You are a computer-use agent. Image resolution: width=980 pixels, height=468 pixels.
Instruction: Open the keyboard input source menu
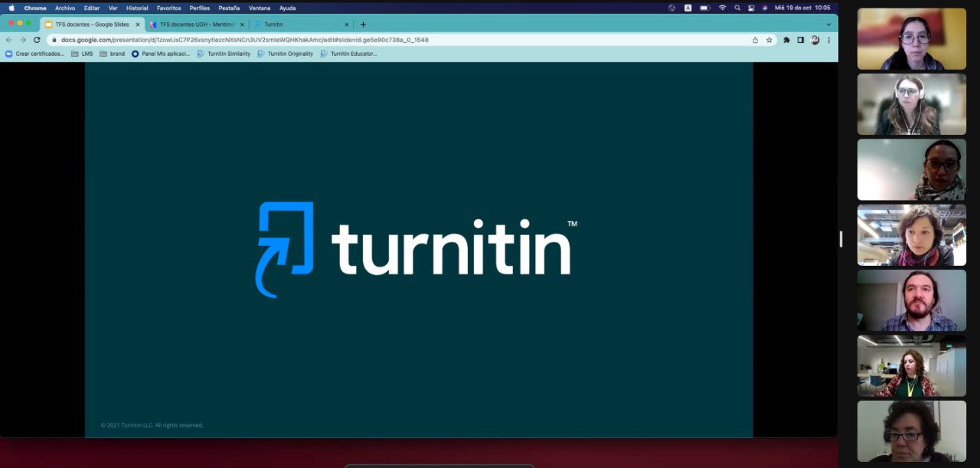pyautogui.click(x=688, y=8)
